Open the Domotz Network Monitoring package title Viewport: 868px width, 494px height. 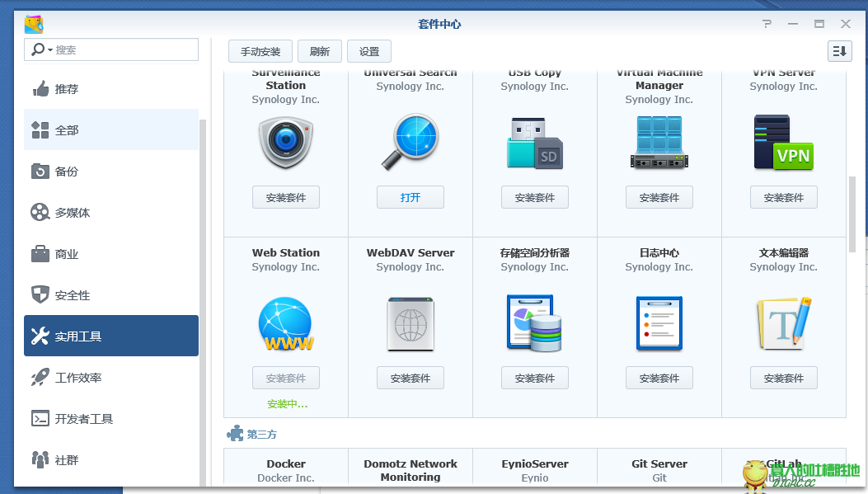411,470
